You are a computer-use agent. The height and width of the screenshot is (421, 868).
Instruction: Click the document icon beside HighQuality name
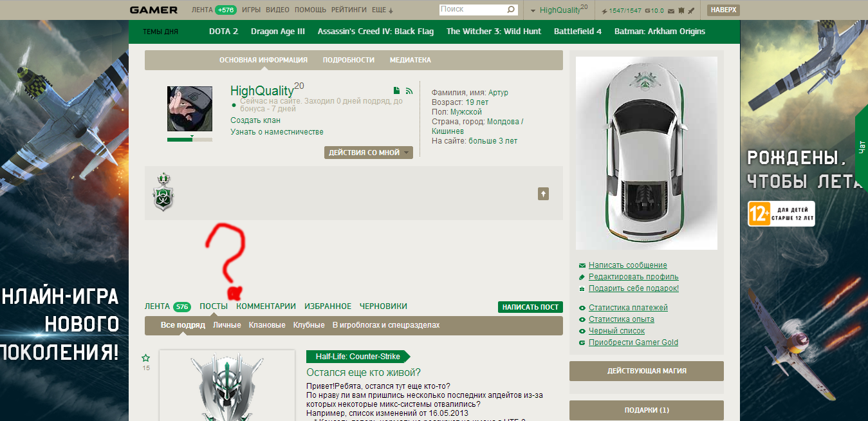click(397, 90)
